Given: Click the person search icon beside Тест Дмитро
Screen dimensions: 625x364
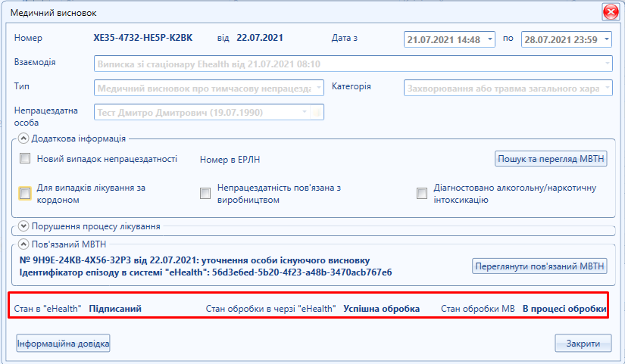Looking at the screenshot, I should point(317,112).
